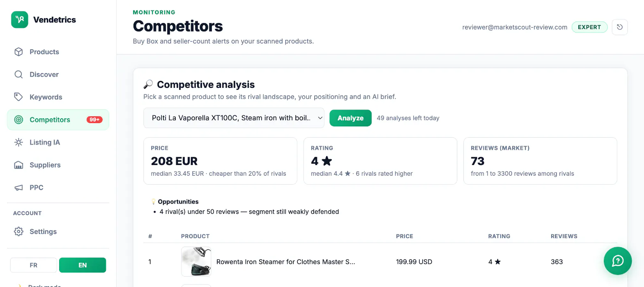
Task: Open the scanned product dropdown
Action: click(234, 118)
